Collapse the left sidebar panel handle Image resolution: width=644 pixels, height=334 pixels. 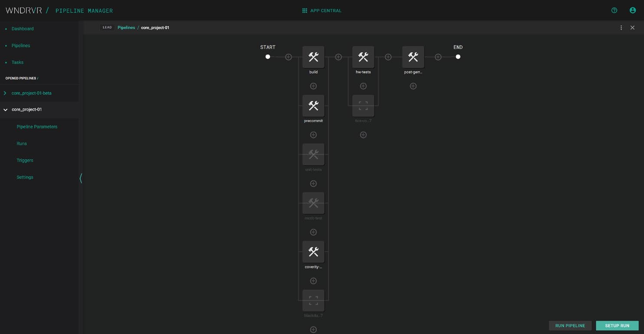[81, 178]
